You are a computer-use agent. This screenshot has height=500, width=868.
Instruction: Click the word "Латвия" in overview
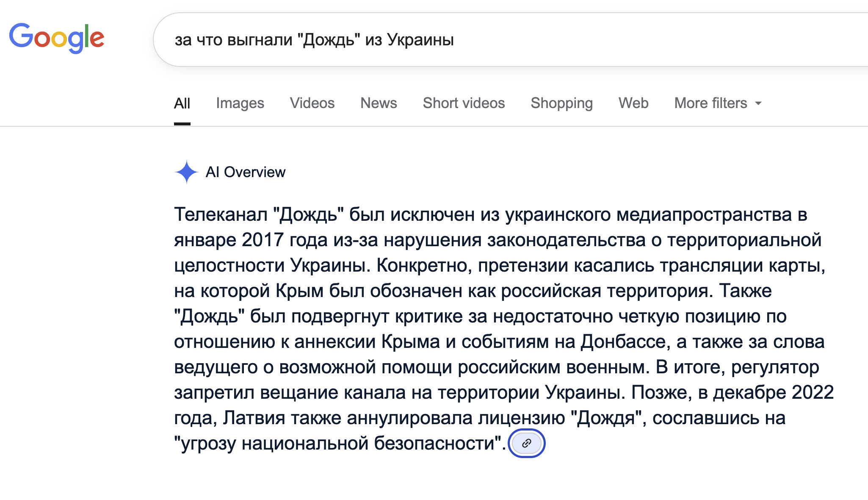[254, 418]
